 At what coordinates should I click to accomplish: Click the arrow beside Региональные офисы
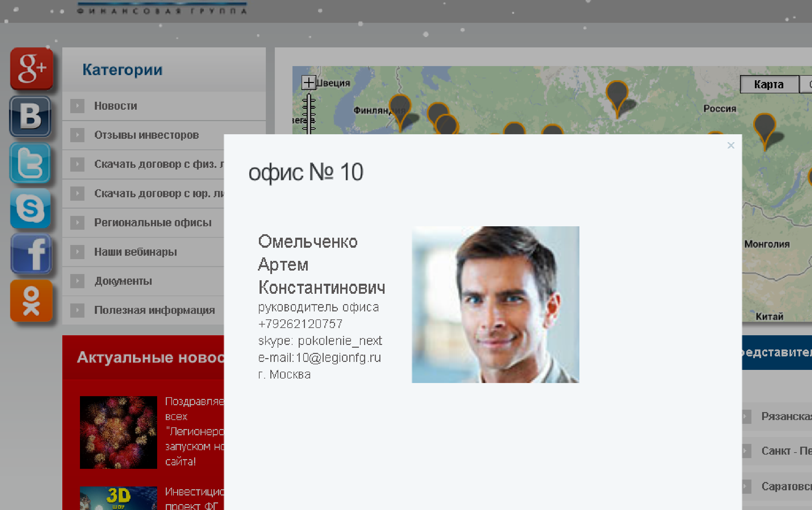pyautogui.click(x=77, y=222)
